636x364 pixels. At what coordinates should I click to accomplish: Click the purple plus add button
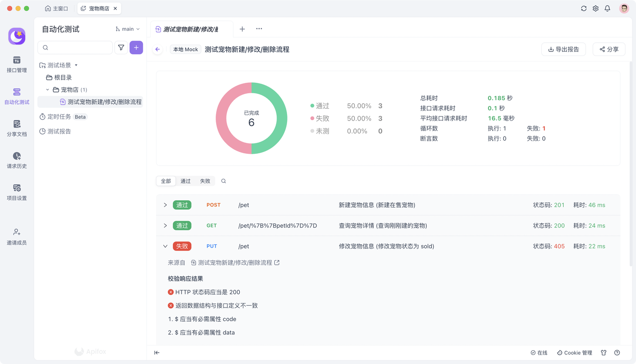click(x=136, y=47)
